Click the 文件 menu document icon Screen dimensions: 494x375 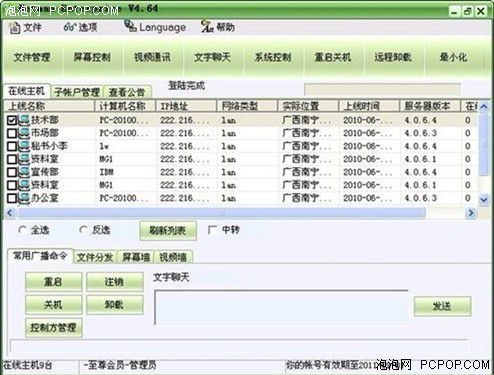point(14,28)
